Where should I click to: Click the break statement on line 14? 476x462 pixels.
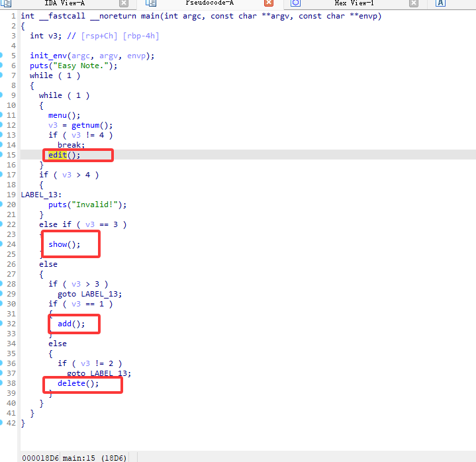click(70, 145)
